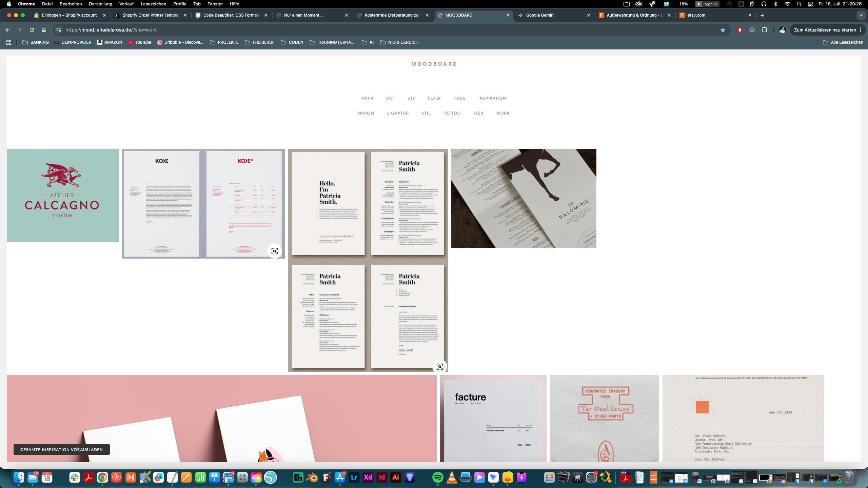Image resolution: width=868 pixels, height=488 pixels.
Task: Open Wi-Fi status in menu bar
Action: tap(787, 4)
